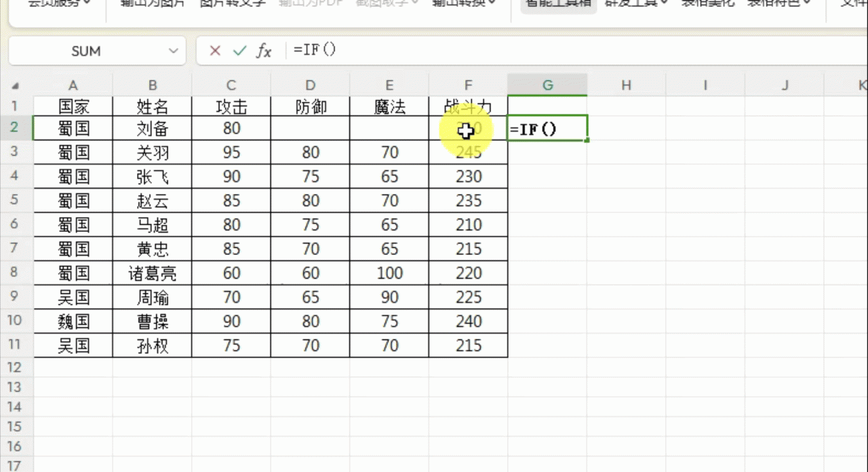This screenshot has height=472, width=868.
Task: Click the 攻击 header cell
Action: click(231, 106)
